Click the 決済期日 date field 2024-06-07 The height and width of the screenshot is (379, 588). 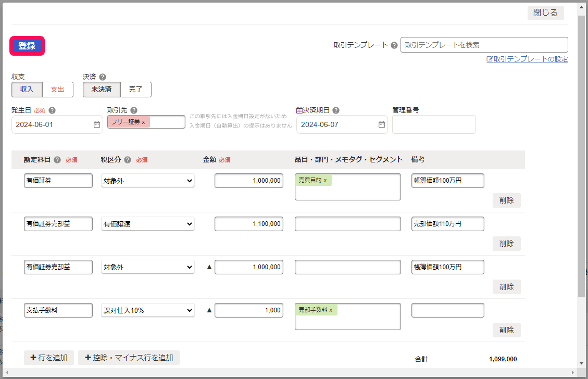342,124
